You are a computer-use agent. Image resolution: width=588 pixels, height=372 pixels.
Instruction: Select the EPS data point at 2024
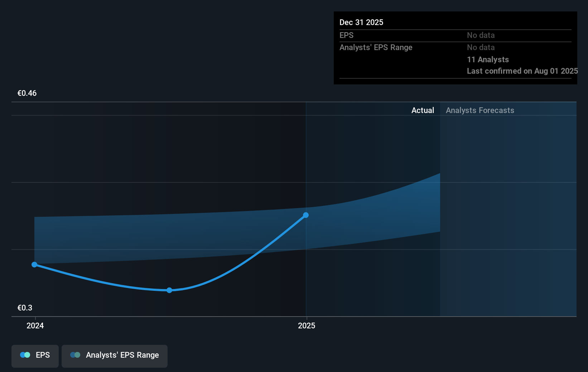click(x=34, y=265)
